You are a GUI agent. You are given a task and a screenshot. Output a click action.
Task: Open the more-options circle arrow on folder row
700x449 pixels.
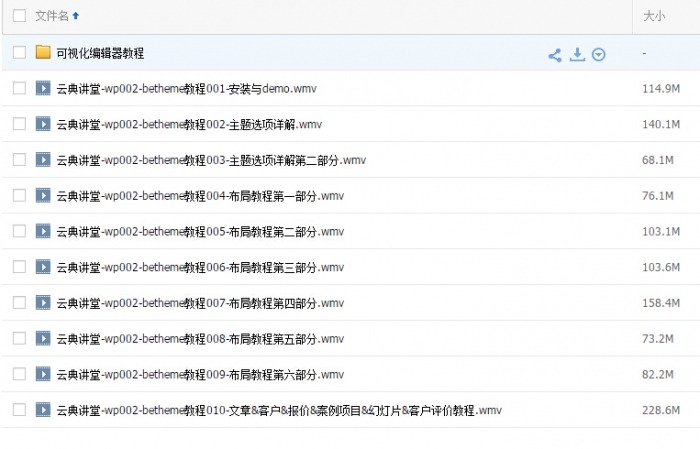pyautogui.click(x=599, y=54)
